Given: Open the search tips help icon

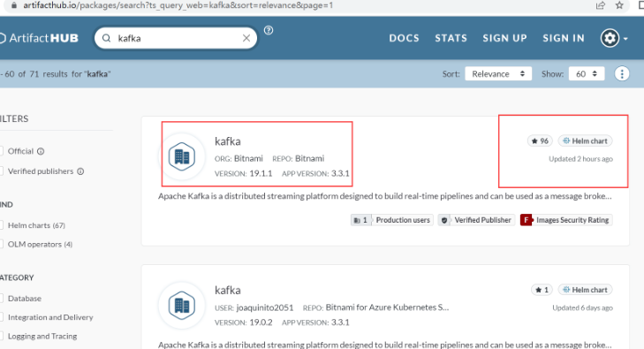Looking at the screenshot, I should [x=269, y=30].
